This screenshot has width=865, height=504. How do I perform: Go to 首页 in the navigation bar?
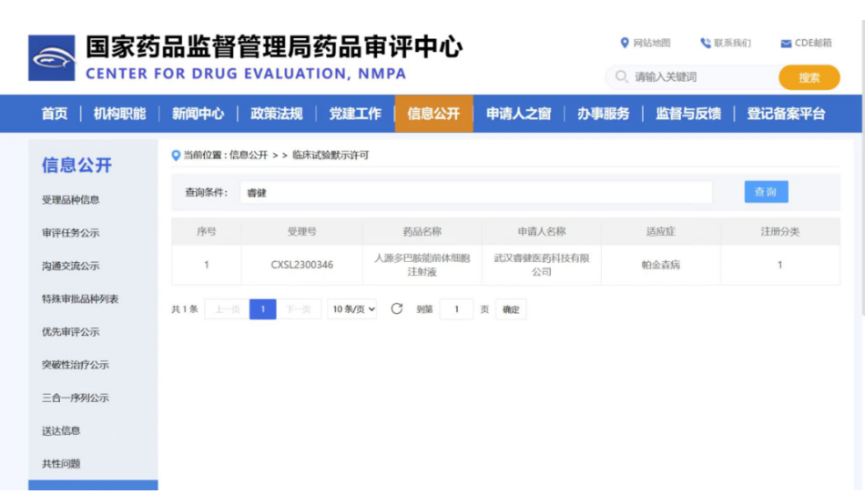(x=54, y=114)
